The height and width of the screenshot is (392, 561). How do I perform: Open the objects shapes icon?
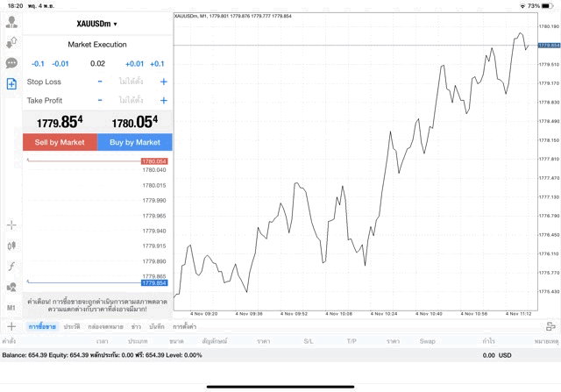(11, 287)
